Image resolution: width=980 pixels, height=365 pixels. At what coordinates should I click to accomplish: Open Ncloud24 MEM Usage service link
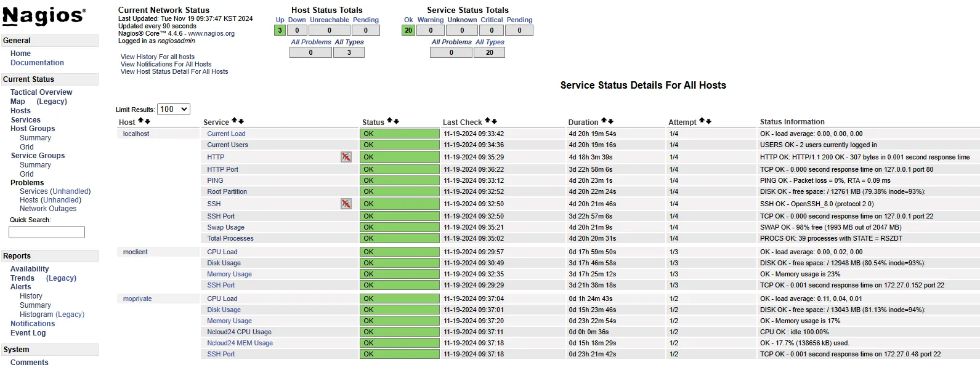[x=240, y=343]
